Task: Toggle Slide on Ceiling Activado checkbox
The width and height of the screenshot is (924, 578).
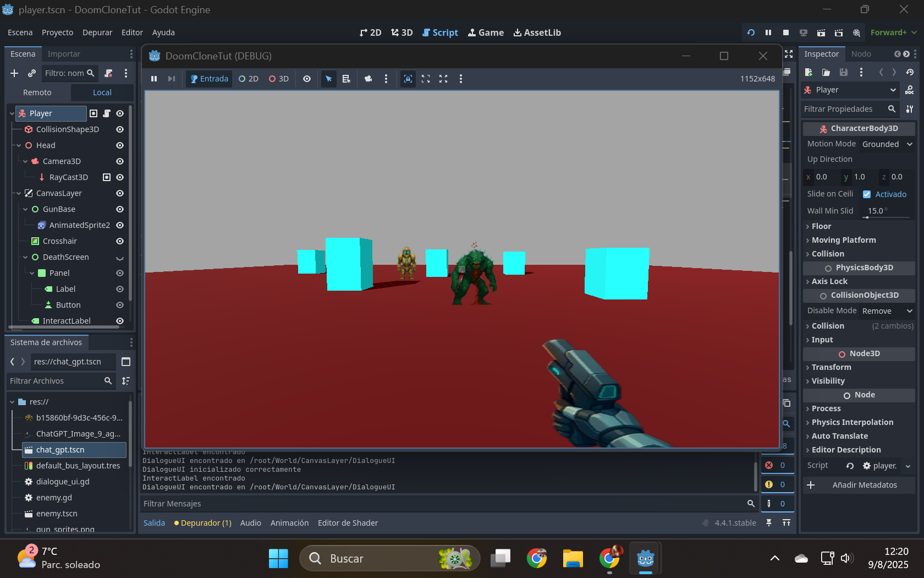Action: (867, 194)
